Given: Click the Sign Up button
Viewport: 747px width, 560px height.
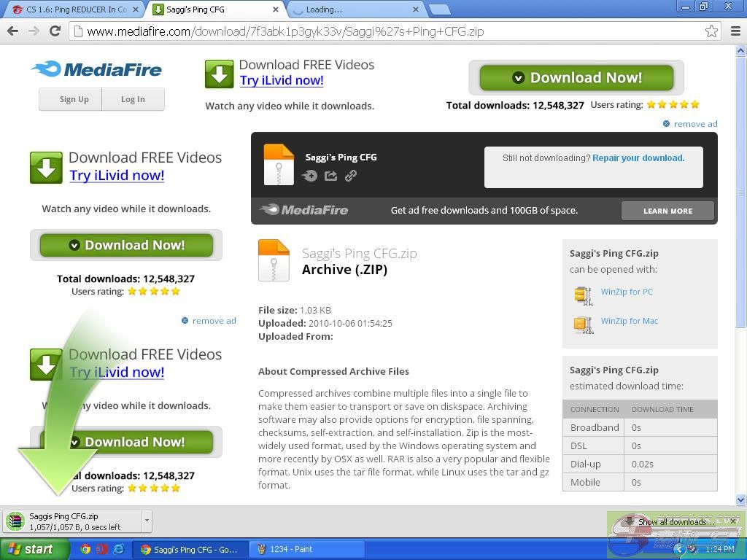Looking at the screenshot, I should 74,99.
